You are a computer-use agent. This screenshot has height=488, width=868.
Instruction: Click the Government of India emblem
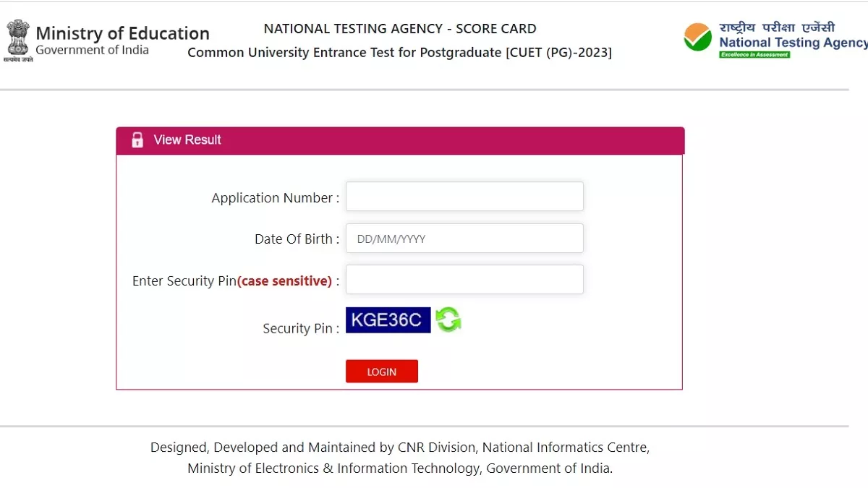18,41
